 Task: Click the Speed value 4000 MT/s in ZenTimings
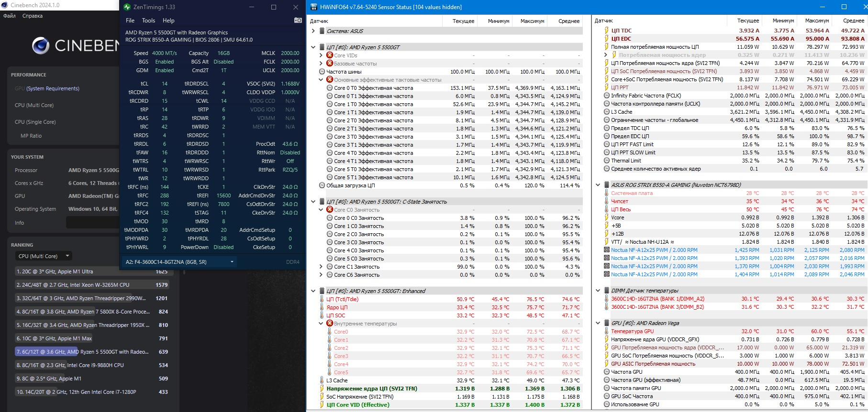[x=165, y=53]
